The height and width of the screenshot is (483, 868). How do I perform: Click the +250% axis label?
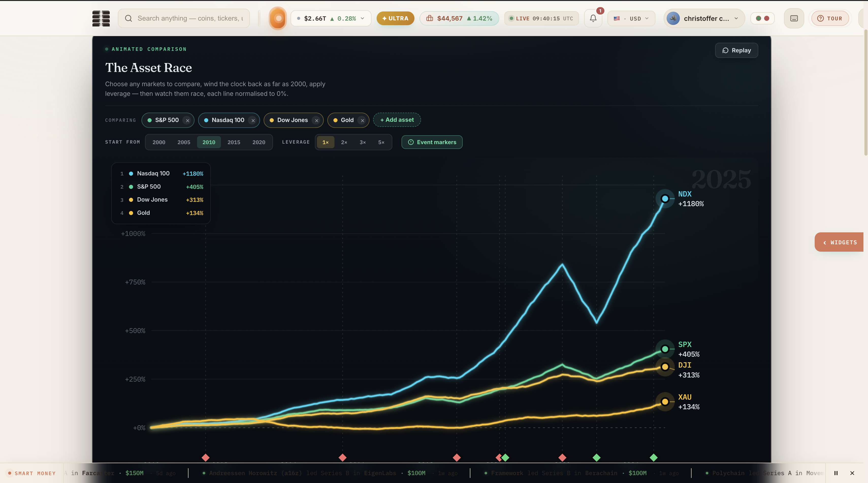[135, 380]
